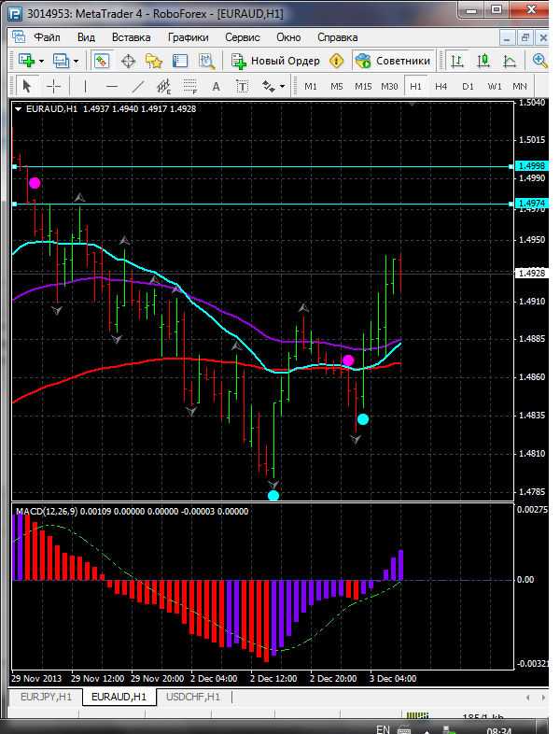
Task: Select the Crosshair tool
Action: coord(54,87)
